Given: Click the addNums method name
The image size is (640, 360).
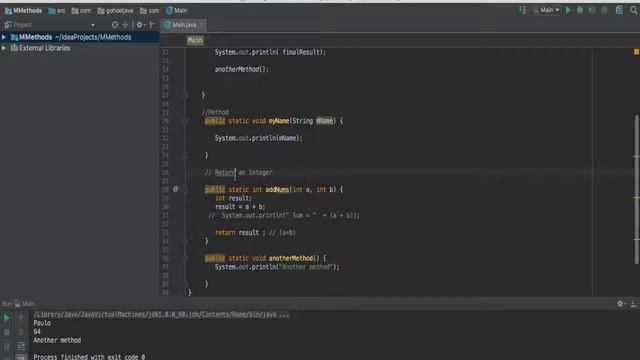Looking at the screenshot, I should pos(278,190).
